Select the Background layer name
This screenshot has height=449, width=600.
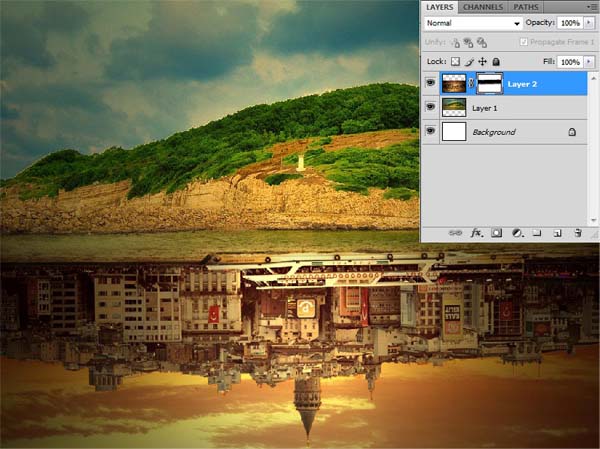pyautogui.click(x=494, y=132)
